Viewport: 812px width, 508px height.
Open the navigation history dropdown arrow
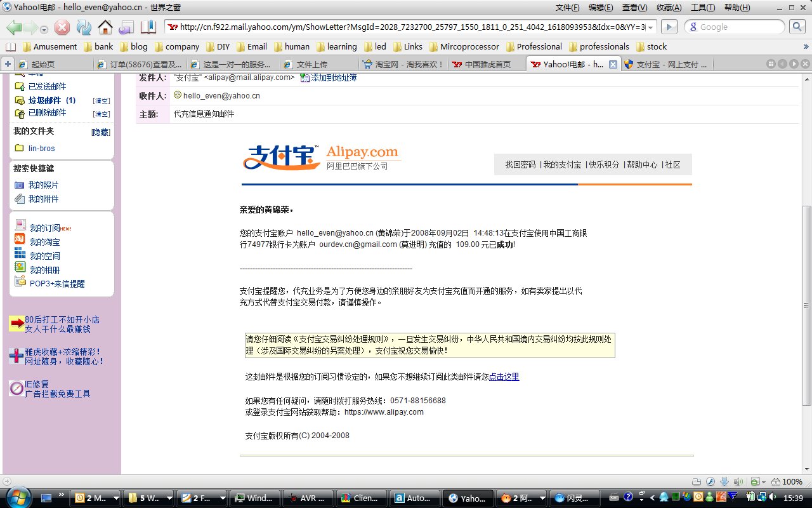tap(44, 29)
